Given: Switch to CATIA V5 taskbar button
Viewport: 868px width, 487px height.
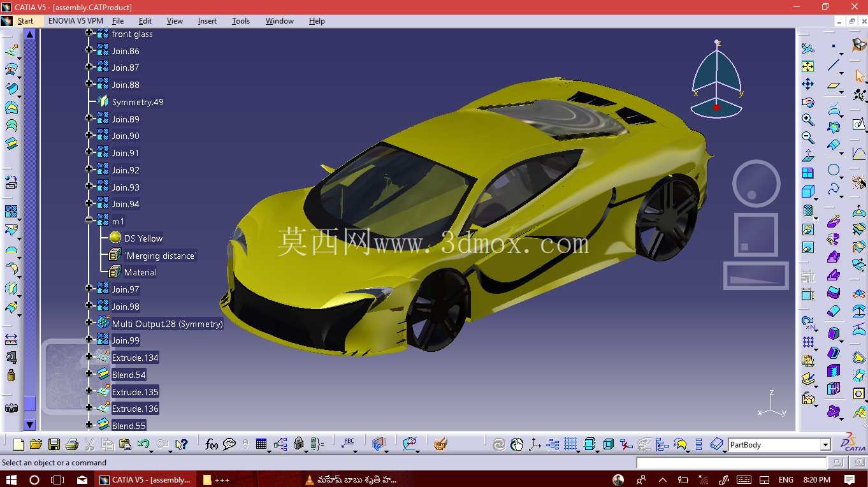Looking at the screenshot, I should 145,479.
